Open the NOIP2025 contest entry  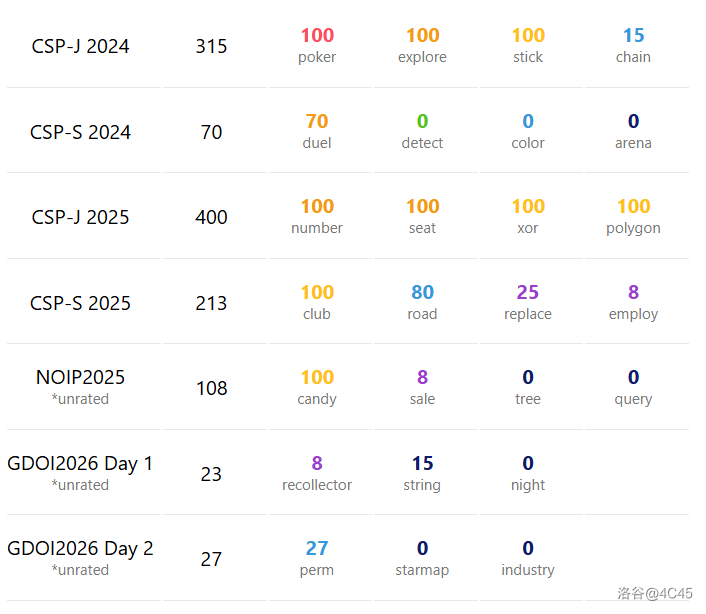click(80, 378)
